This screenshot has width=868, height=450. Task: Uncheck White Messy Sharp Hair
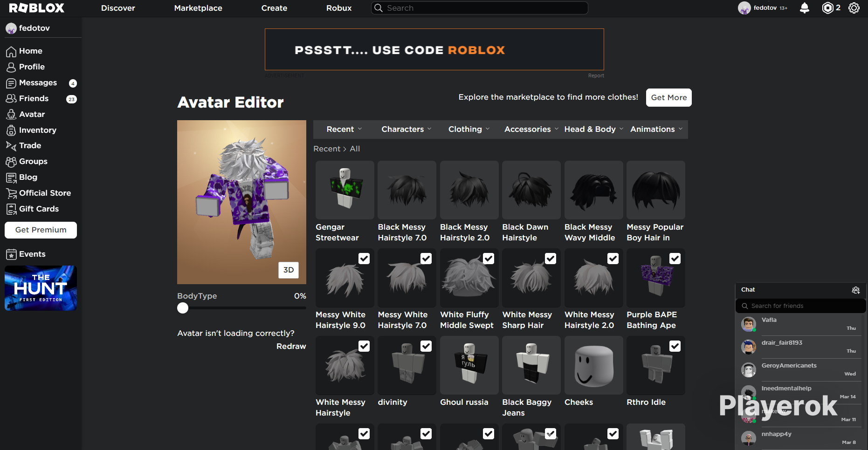point(551,259)
